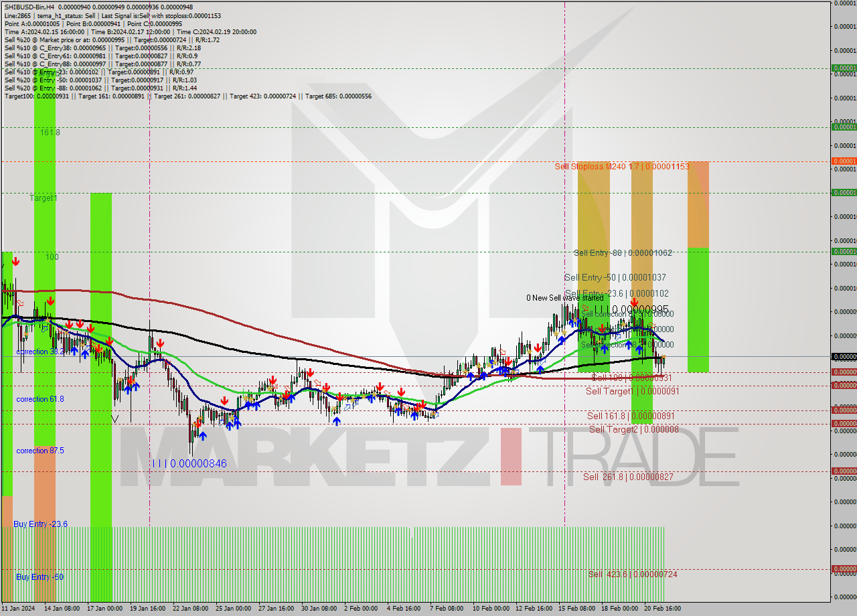Click the '30 Jan 08:00' time axis label
This screenshot has height=616, width=857.
(319, 609)
